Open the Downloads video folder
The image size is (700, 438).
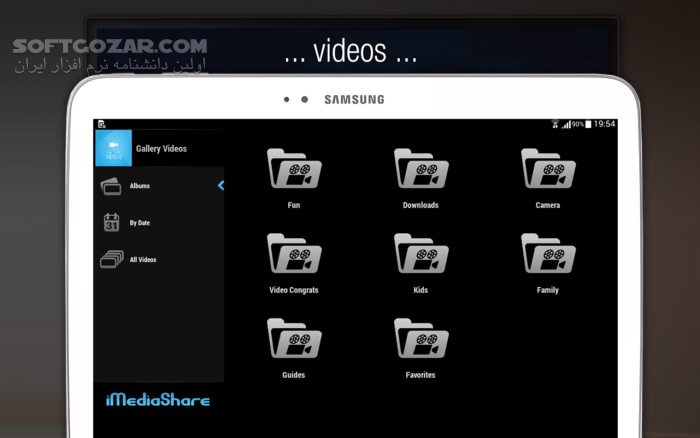(420, 169)
